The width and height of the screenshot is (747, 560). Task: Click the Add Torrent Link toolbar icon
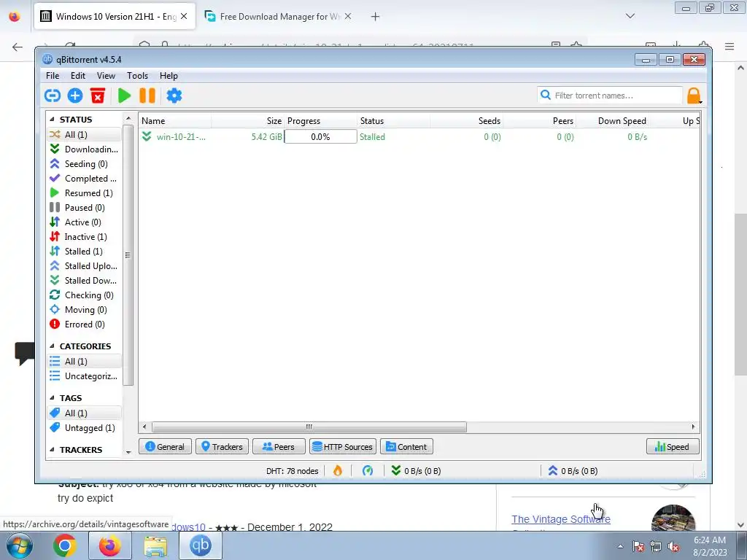(53, 96)
